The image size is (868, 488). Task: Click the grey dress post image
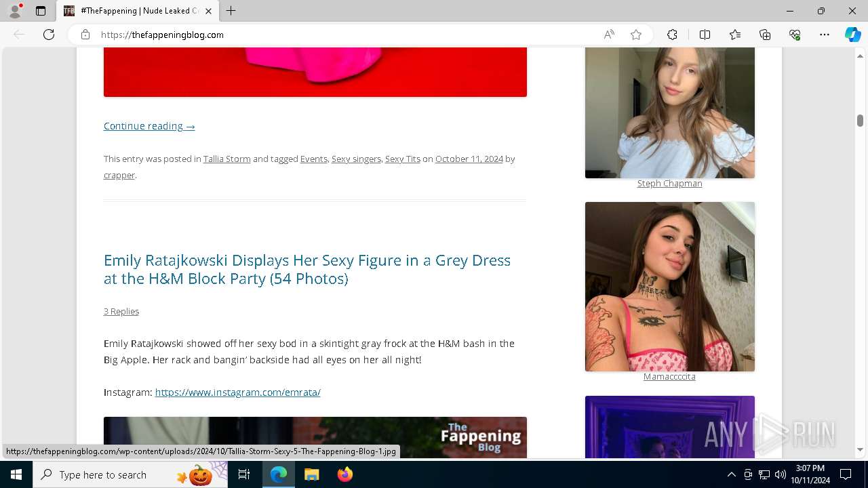pos(315,438)
